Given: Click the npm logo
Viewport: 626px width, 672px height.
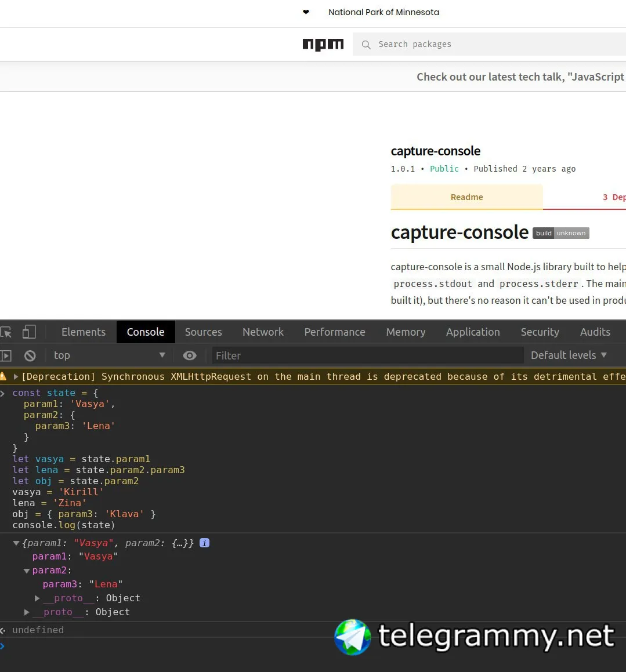Looking at the screenshot, I should point(323,44).
